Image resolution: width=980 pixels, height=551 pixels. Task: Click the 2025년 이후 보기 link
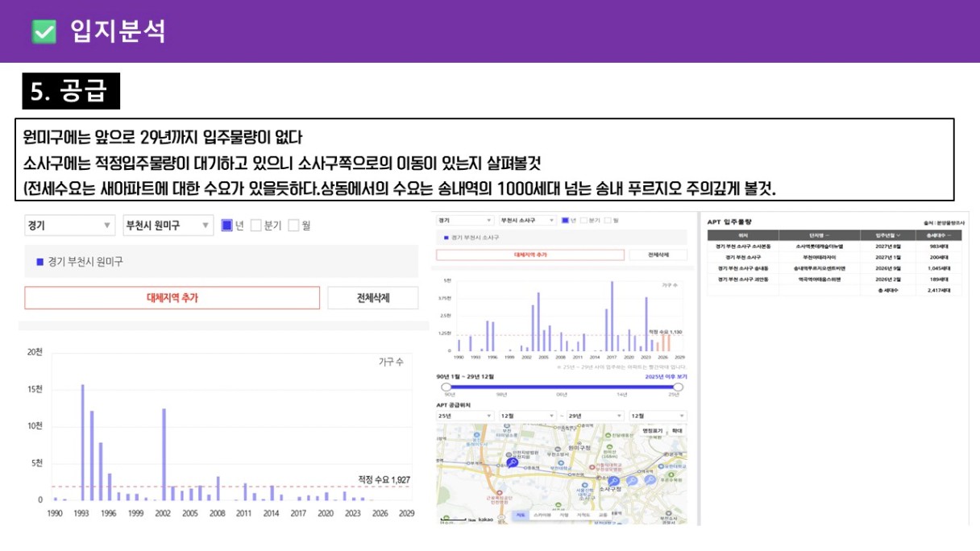(666, 376)
